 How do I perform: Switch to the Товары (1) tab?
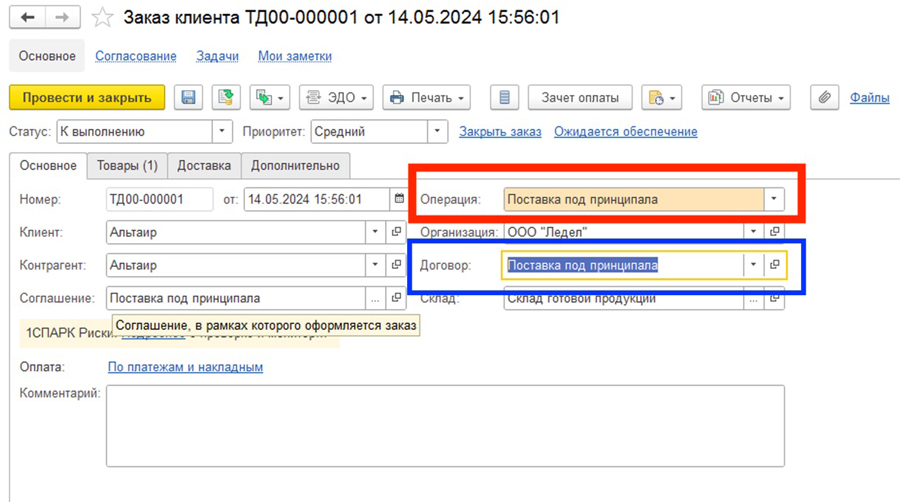click(x=126, y=165)
